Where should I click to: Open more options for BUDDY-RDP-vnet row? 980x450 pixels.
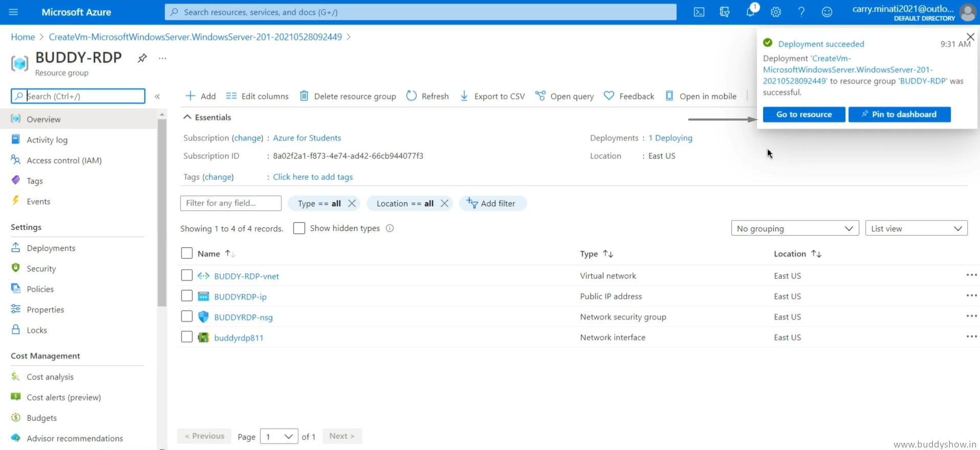coord(971,275)
